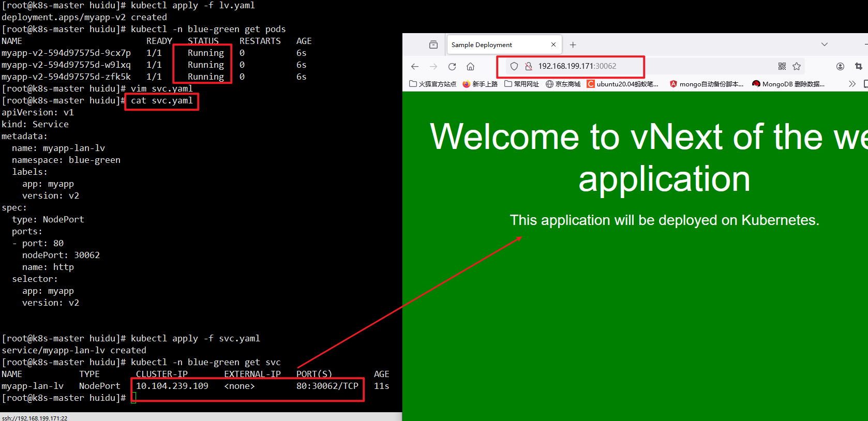Open the Firefox account icon

pyautogui.click(x=840, y=66)
